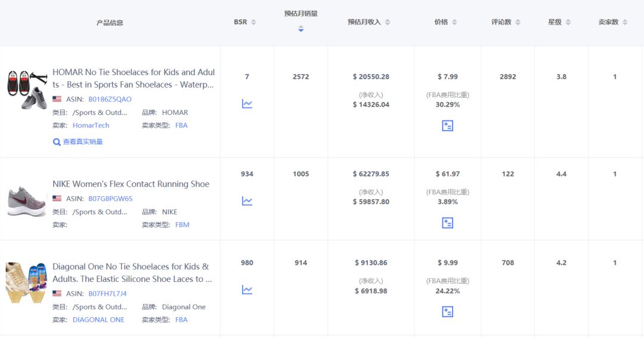Open ASIN link B07FH7L7J4
The height and width of the screenshot is (338, 644).
(x=107, y=294)
